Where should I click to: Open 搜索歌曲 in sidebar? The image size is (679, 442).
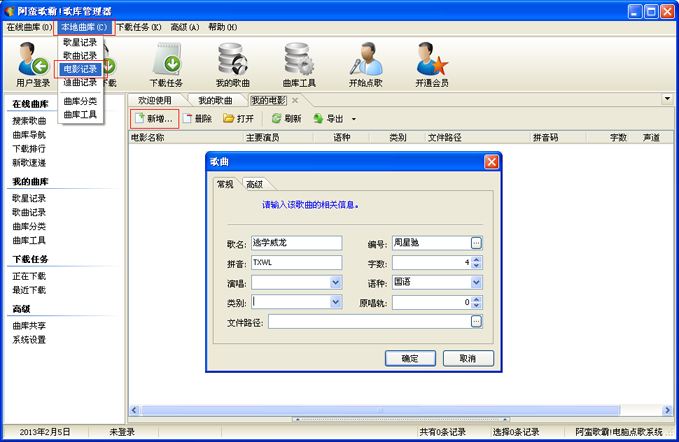pos(29,121)
